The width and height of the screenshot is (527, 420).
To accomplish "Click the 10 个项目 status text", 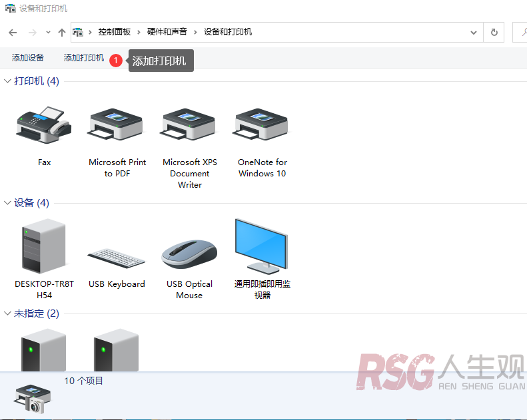I will tap(84, 381).
